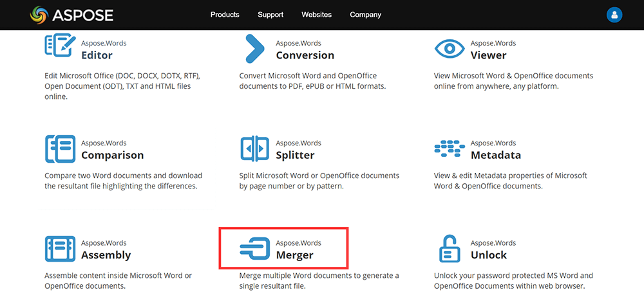Click the Metadata dots icon
644x299 pixels.
pos(450,149)
